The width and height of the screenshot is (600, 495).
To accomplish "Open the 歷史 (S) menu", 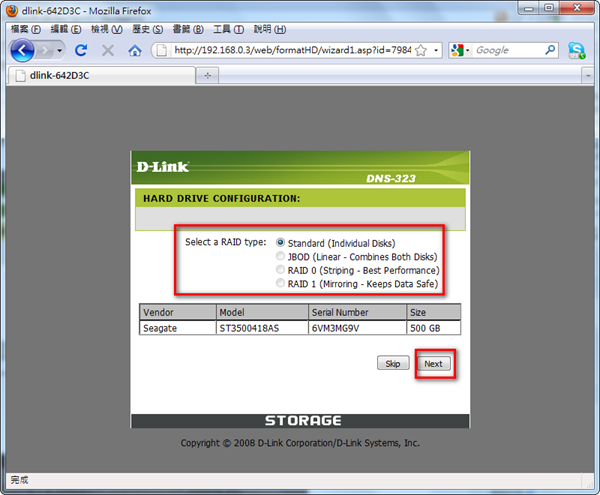I will tap(147, 29).
